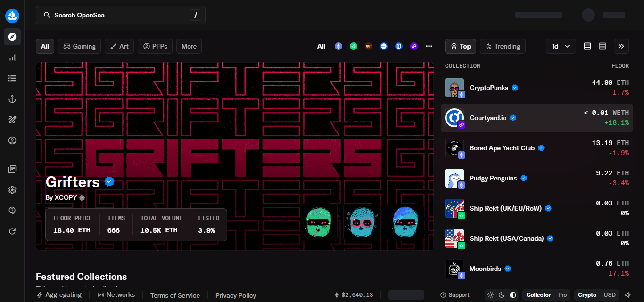Show more chains with three-dot icon

tap(429, 46)
